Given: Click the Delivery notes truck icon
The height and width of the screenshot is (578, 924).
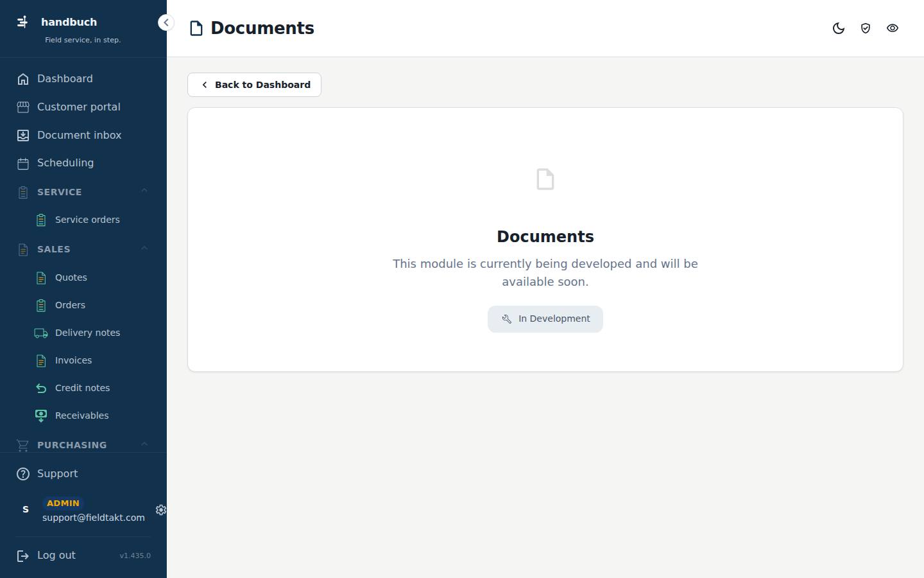Looking at the screenshot, I should point(41,333).
